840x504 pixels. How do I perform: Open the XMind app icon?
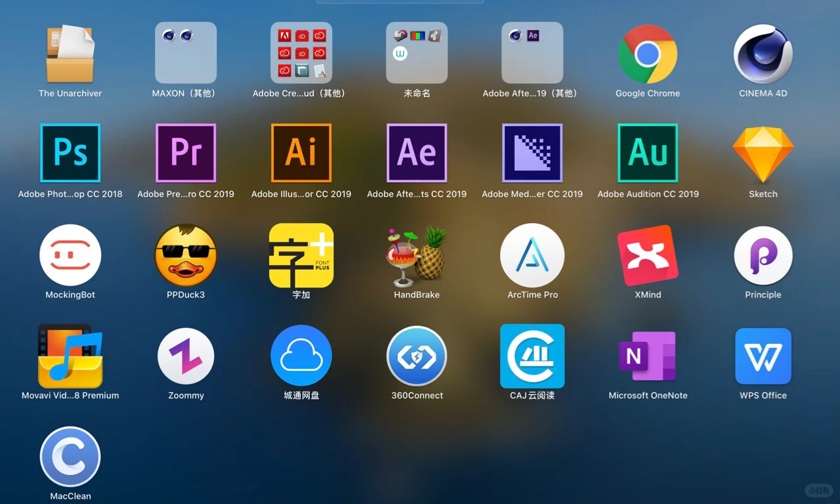648,255
